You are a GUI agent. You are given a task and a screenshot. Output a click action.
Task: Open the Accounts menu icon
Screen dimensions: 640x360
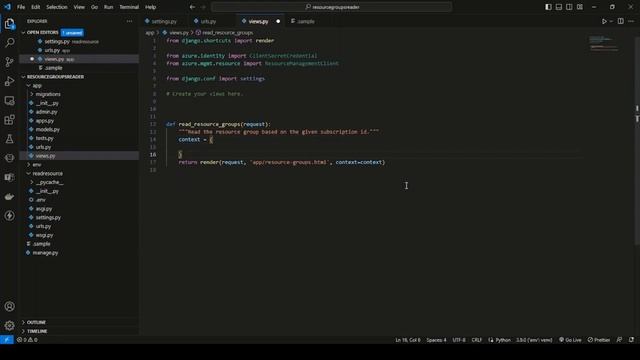coord(9,306)
